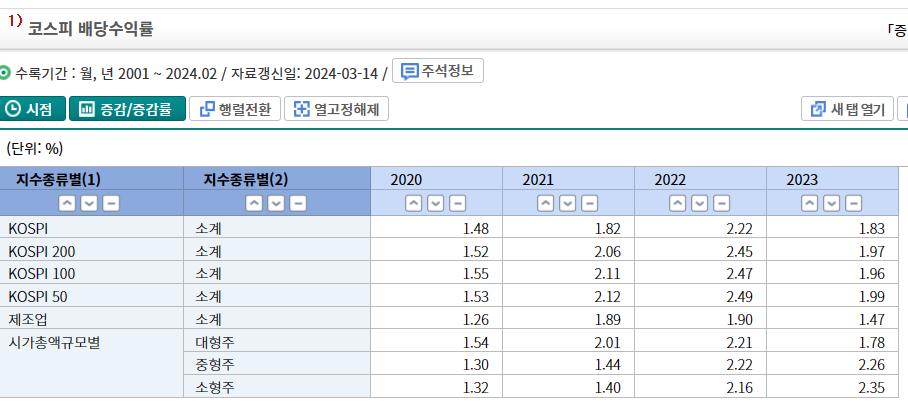Select the KOSPI row label
The width and height of the screenshot is (908, 407).
point(28,229)
